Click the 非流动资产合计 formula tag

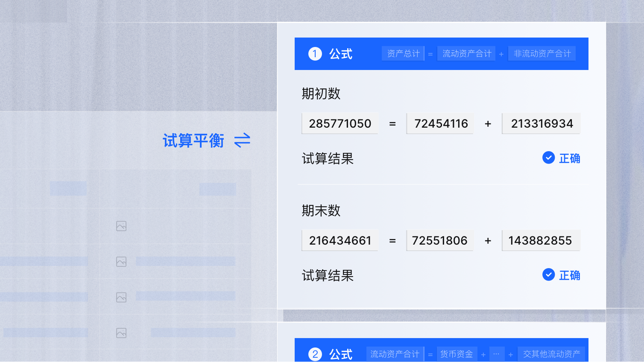[542, 53]
